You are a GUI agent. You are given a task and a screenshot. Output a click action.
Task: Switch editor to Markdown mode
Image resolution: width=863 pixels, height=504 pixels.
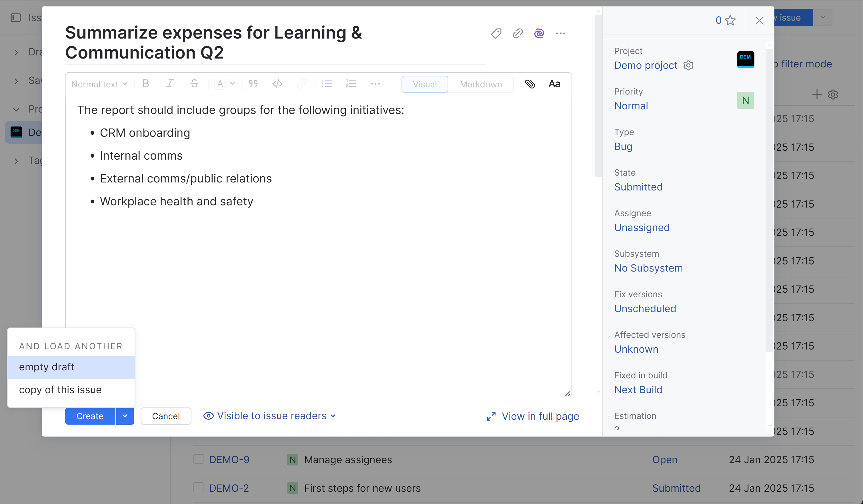[x=480, y=84]
